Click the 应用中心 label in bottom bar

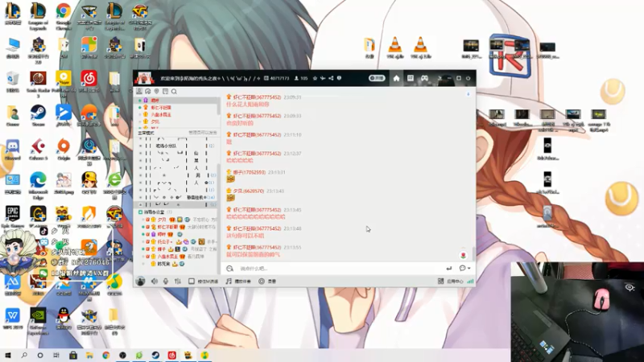coord(455,281)
